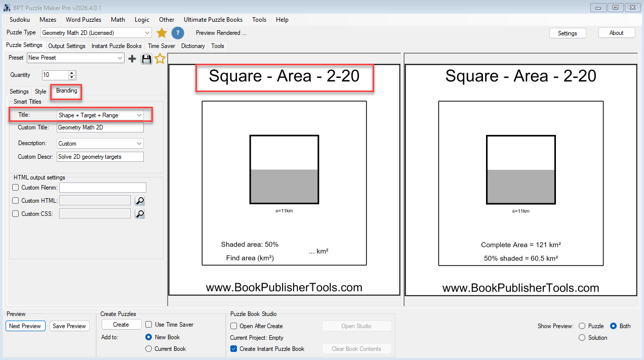Click the About button
The height and width of the screenshot is (360, 644).
coord(616,33)
